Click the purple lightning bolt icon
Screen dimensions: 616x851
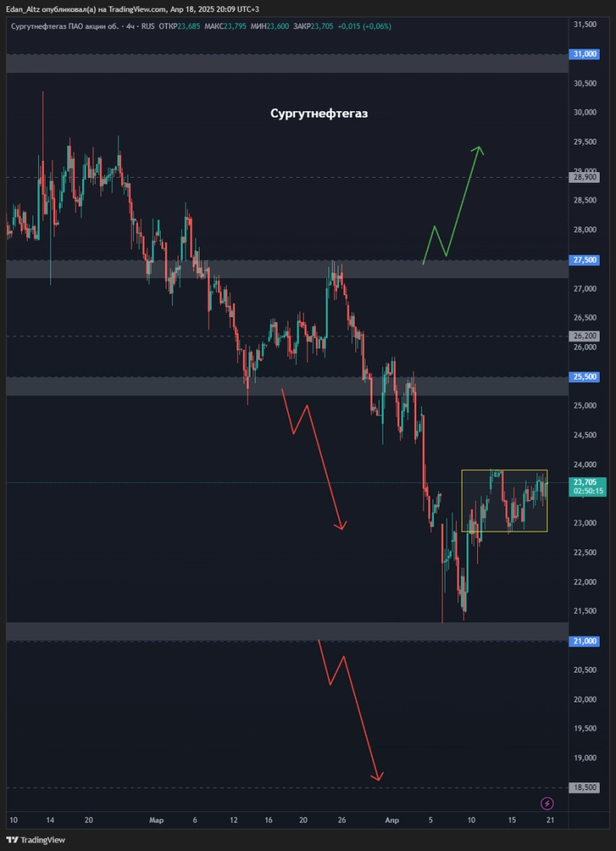click(547, 804)
